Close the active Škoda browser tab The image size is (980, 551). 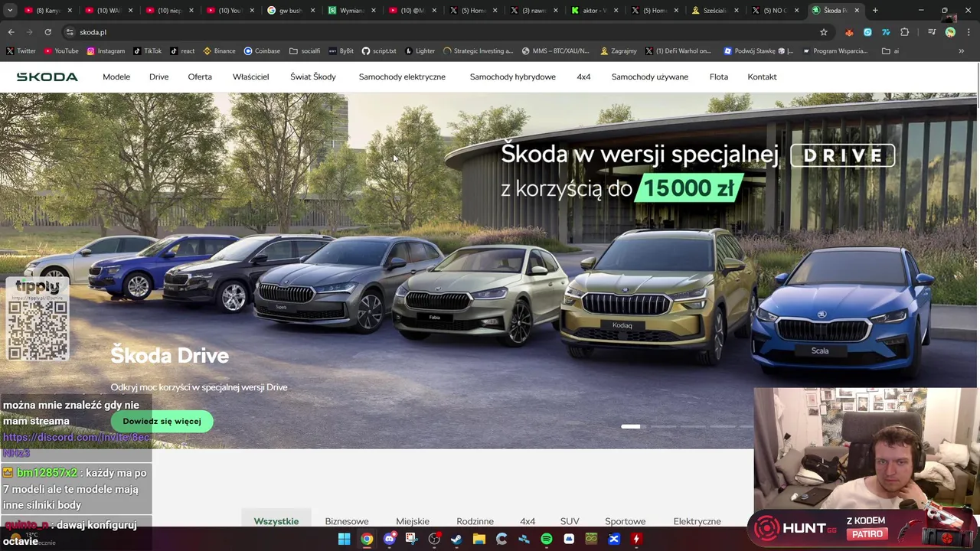[857, 10]
